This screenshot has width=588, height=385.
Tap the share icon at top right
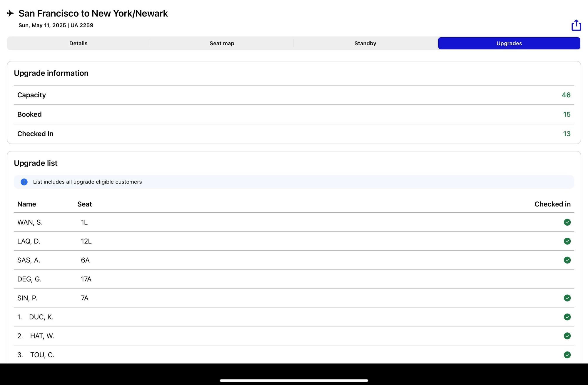tap(576, 25)
